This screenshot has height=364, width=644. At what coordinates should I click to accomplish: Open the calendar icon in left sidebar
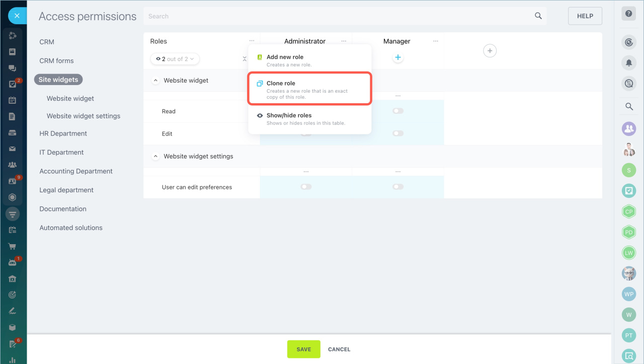click(x=13, y=100)
